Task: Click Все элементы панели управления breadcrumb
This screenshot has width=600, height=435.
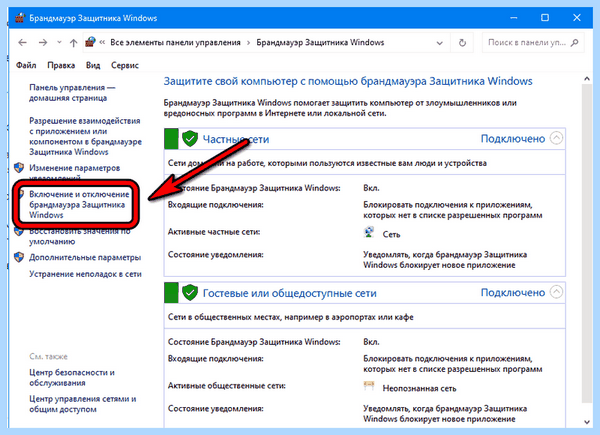Action: [x=175, y=42]
